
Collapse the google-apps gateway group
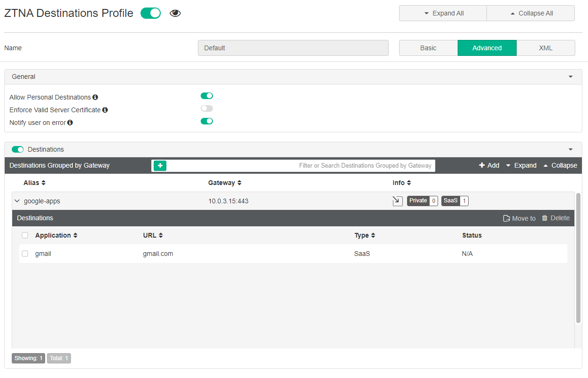17,201
